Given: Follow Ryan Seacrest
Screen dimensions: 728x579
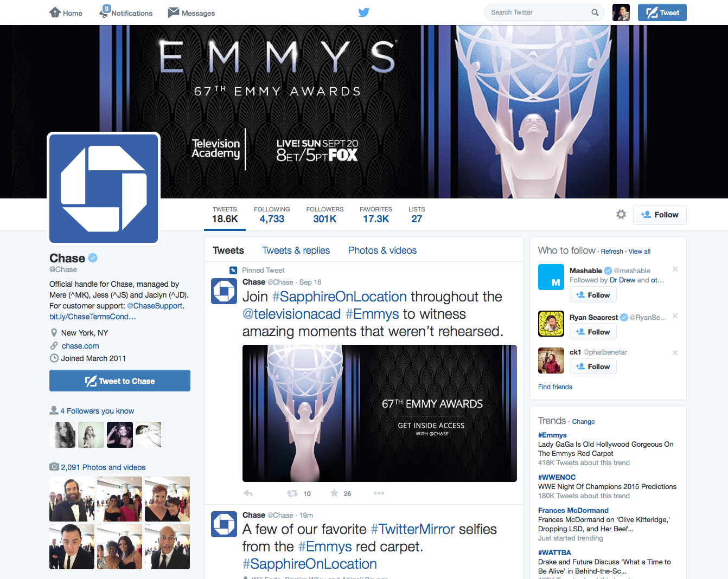Looking at the screenshot, I should pyautogui.click(x=593, y=332).
